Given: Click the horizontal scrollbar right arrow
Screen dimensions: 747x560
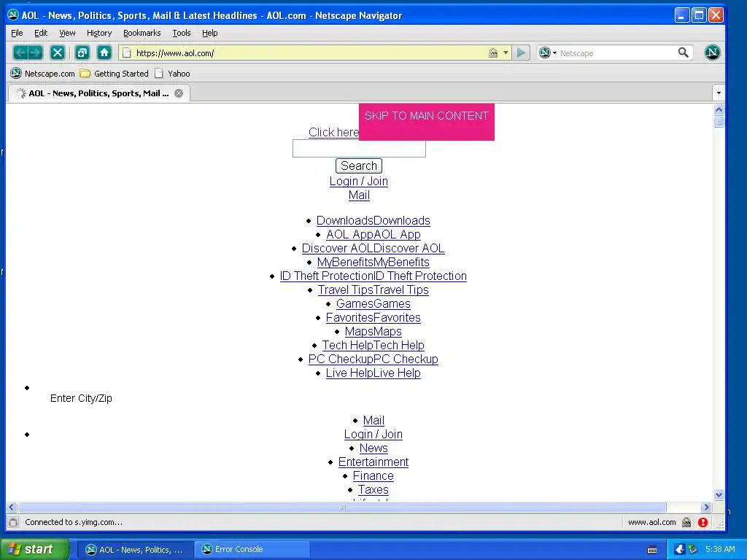Looking at the screenshot, I should (x=707, y=507).
